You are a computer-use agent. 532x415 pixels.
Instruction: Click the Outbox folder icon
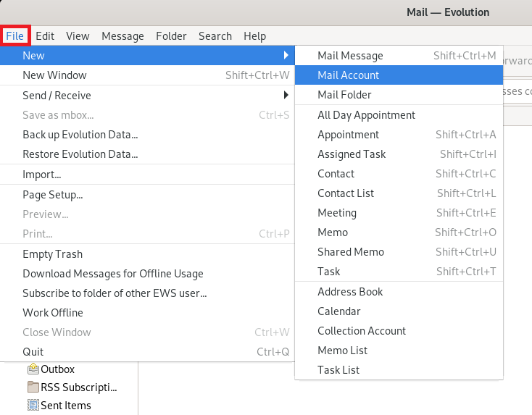[x=33, y=369]
